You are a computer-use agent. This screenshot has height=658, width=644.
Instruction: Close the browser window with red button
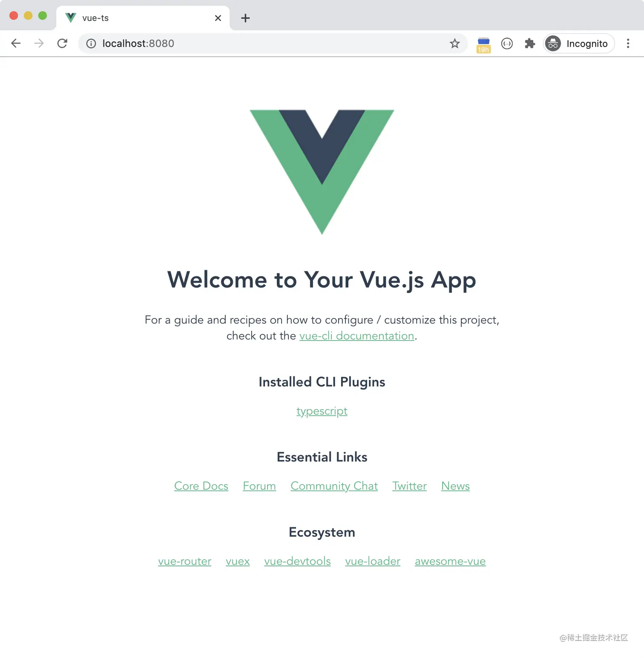point(14,16)
